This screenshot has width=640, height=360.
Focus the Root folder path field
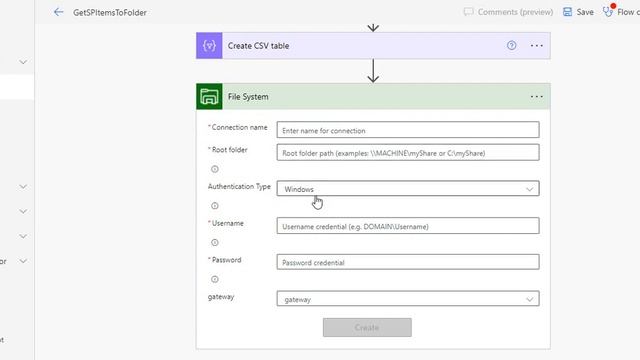pos(408,153)
